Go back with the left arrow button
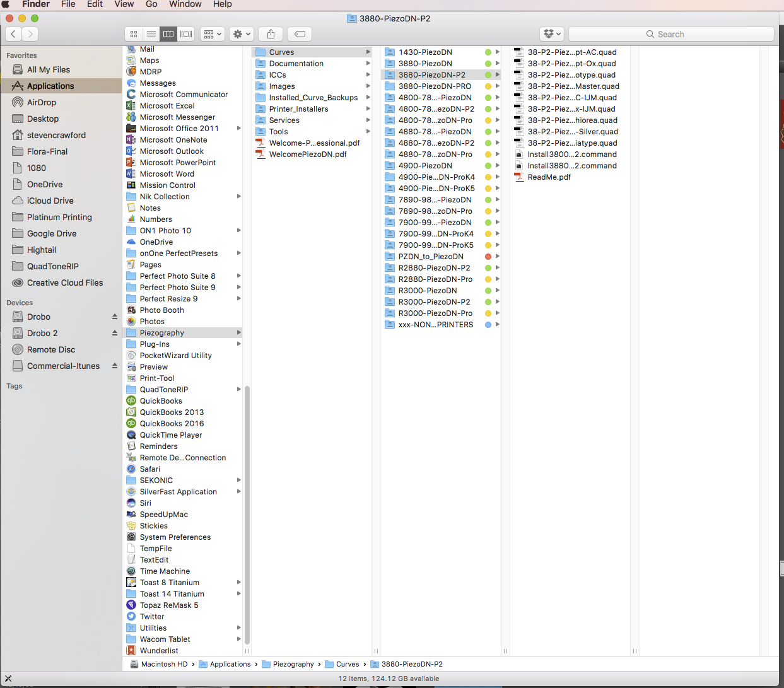This screenshot has width=784, height=688. (x=13, y=34)
